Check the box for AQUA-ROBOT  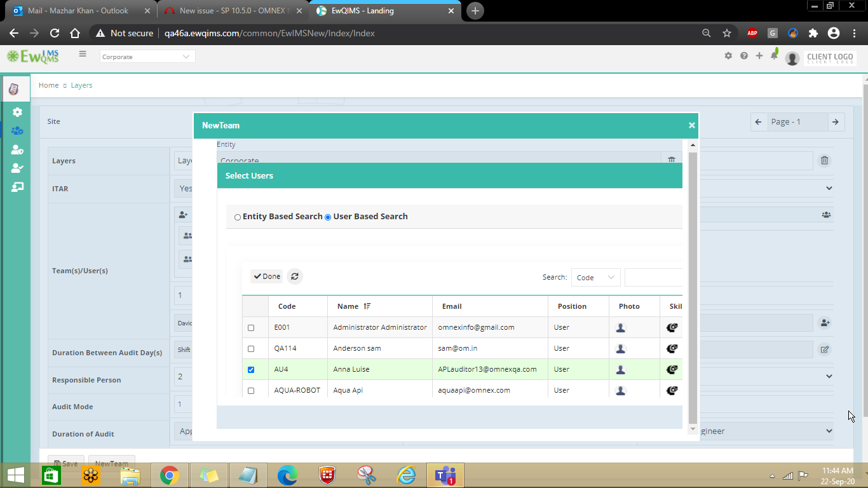[x=251, y=391]
